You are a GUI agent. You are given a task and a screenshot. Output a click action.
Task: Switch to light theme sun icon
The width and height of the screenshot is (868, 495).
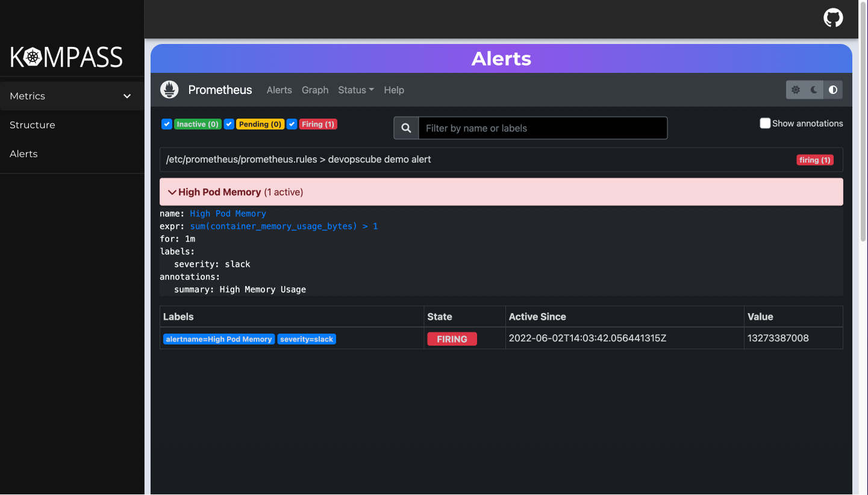[x=796, y=90]
